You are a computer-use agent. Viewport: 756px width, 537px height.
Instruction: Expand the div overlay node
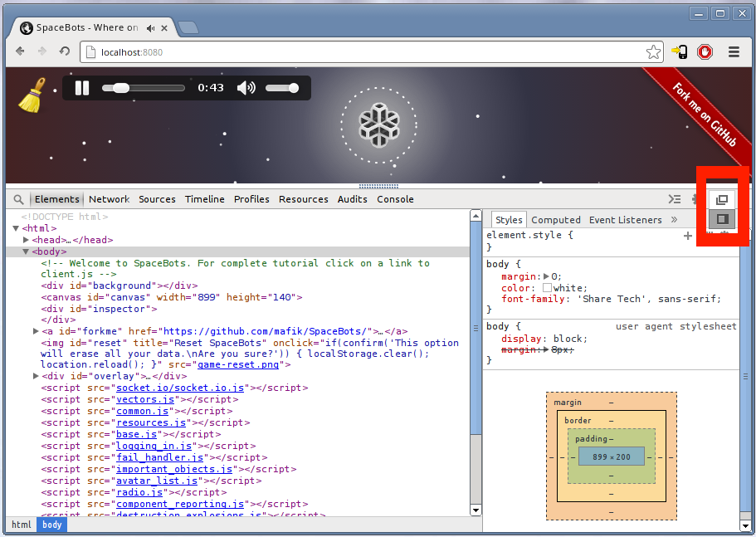[x=36, y=376]
